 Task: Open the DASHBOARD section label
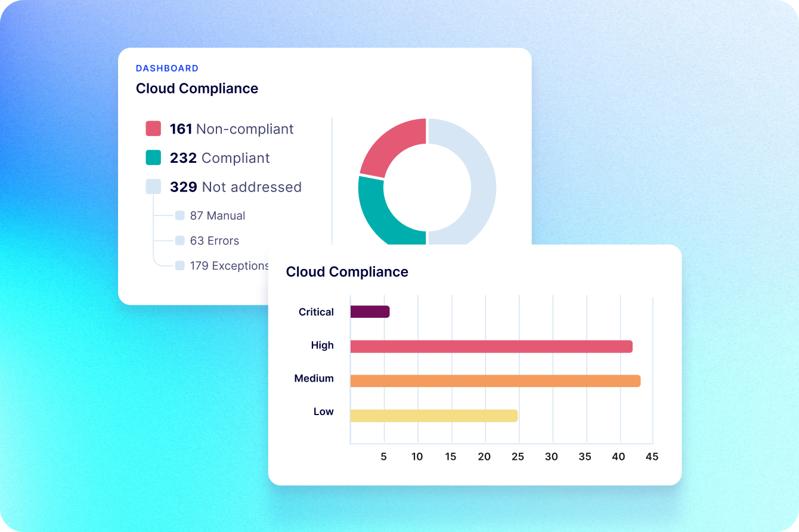pos(167,68)
